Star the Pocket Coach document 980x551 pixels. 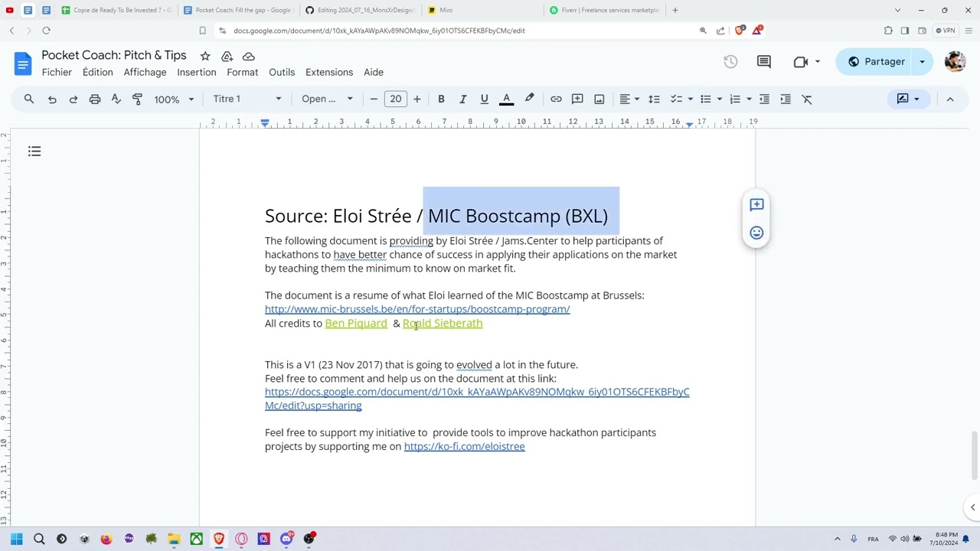click(x=205, y=56)
